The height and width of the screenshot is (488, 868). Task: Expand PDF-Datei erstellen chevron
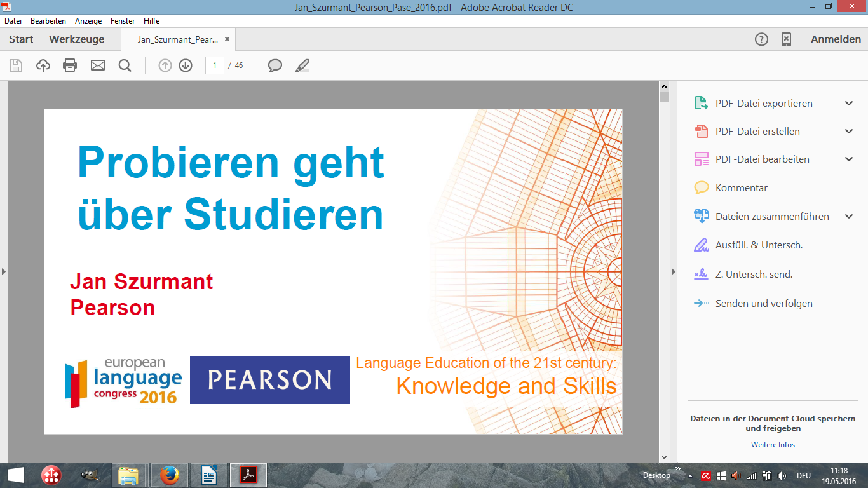point(849,132)
